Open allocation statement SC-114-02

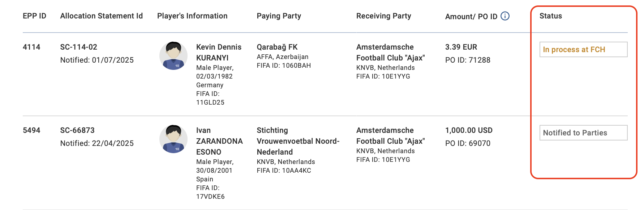point(78,47)
